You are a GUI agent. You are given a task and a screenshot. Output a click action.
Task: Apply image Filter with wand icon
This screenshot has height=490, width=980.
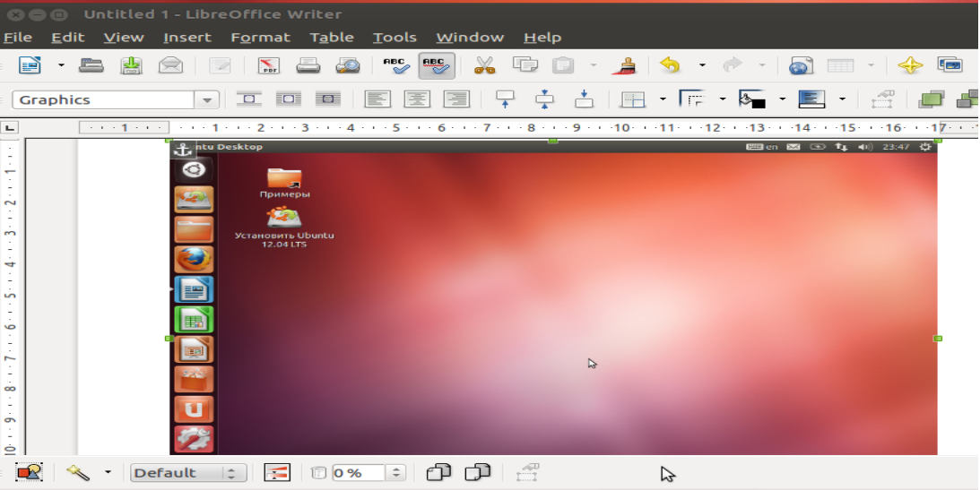(x=78, y=472)
